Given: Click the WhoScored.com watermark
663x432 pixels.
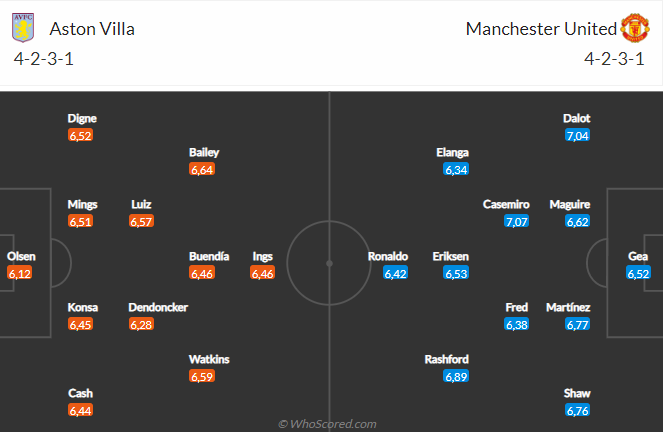Looking at the screenshot, I should [x=327, y=424].
